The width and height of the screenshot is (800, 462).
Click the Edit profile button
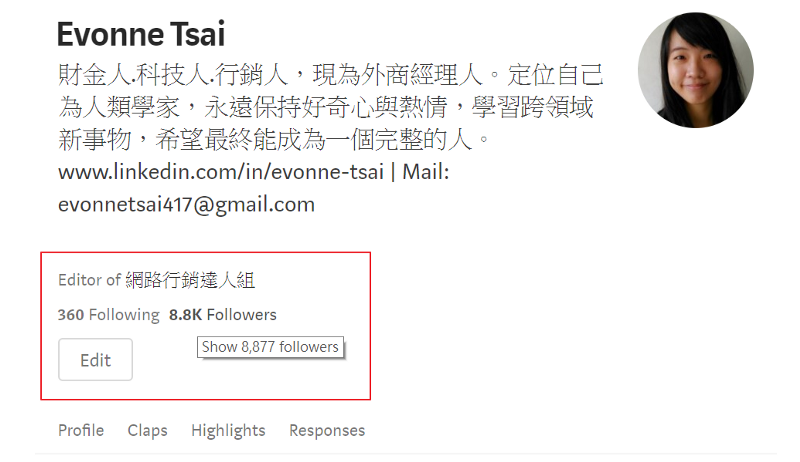tap(95, 360)
